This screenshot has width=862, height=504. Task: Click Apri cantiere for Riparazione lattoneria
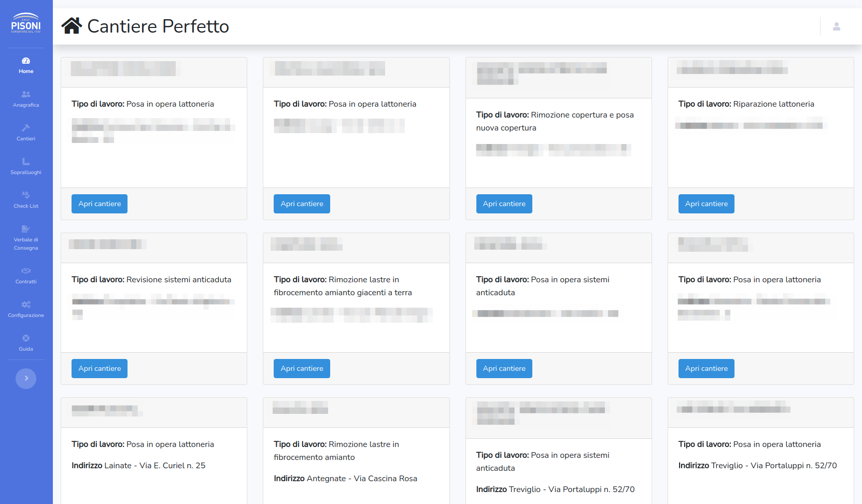pyautogui.click(x=706, y=204)
